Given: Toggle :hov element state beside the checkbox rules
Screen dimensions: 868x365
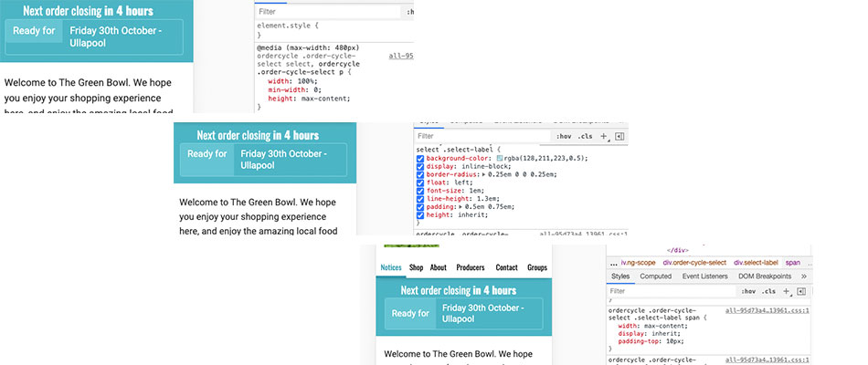Looking at the screenshot, I should coord(564,136).
